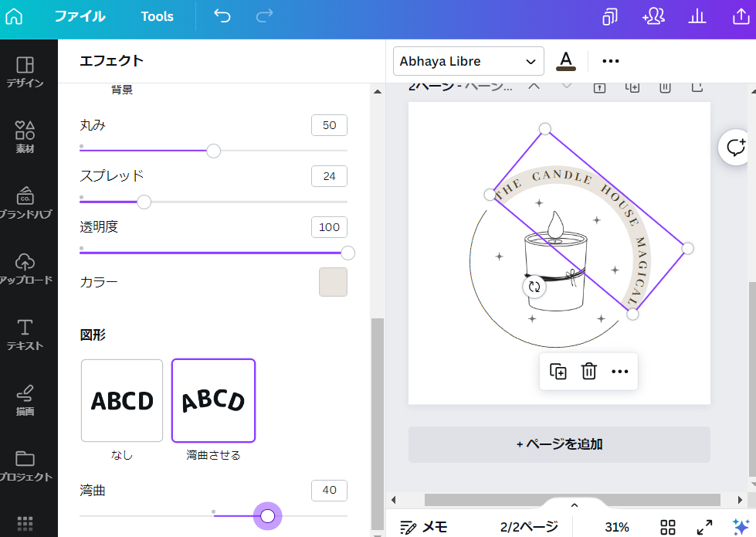Viewport: 756px width, 537px height.
Task: Click the スプレッド slider handle
Action: [144, 202]
